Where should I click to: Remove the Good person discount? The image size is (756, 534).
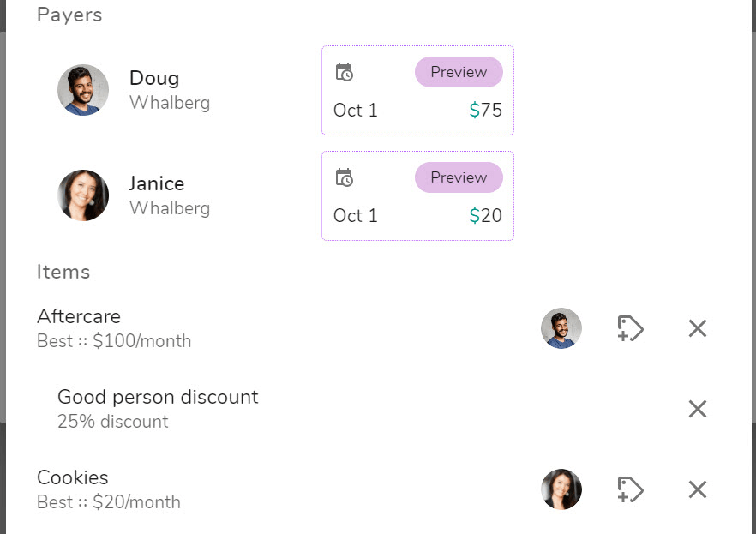[x=697, y=409]
